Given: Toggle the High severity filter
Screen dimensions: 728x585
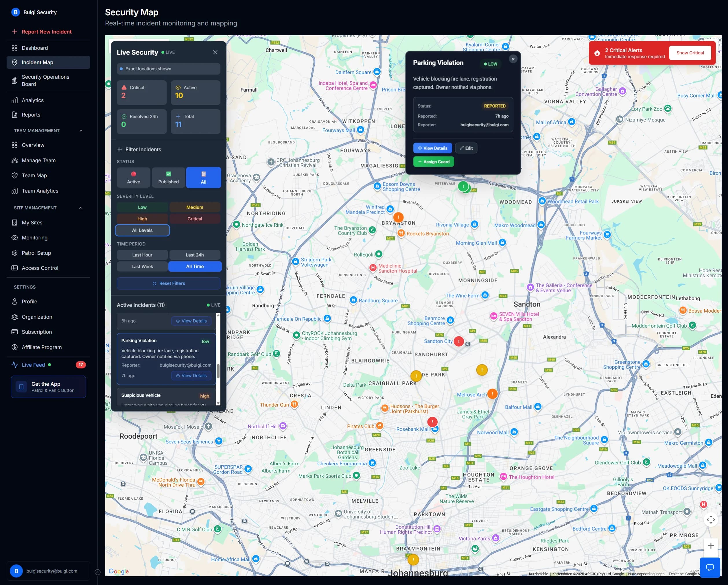Looking at the screenshot, I should click(x=142, y=218).
